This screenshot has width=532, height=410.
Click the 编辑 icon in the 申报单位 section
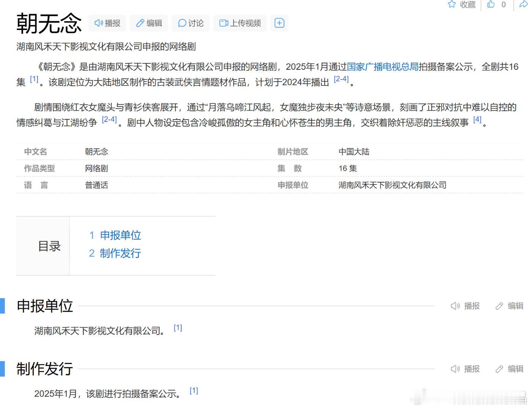499,306
